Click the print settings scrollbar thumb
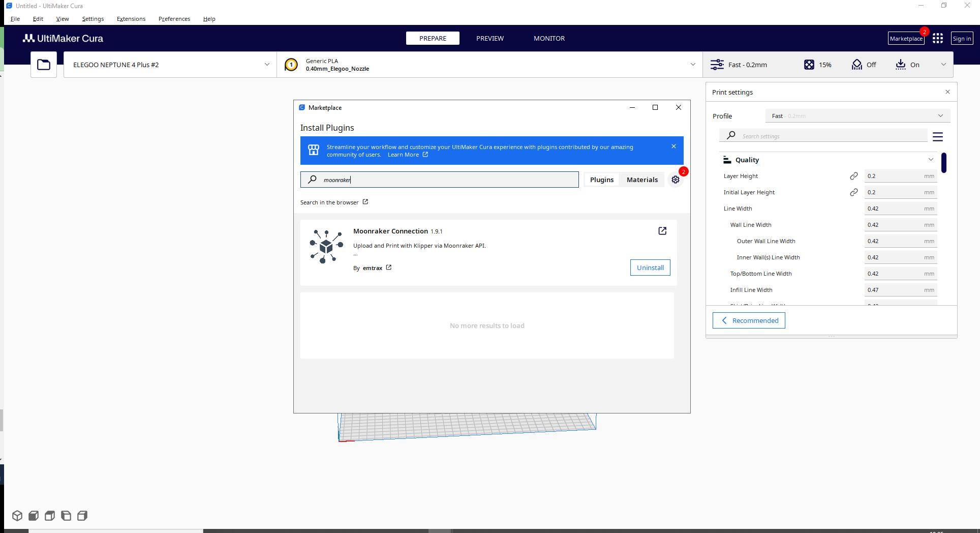 coord(943,163)
